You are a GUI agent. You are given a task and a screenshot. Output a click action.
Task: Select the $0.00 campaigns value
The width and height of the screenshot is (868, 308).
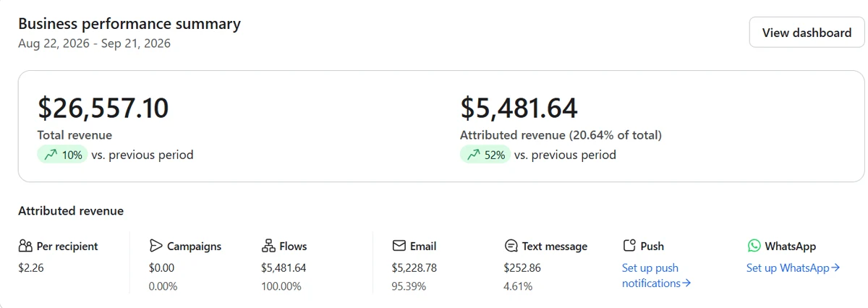pos(161,268)
